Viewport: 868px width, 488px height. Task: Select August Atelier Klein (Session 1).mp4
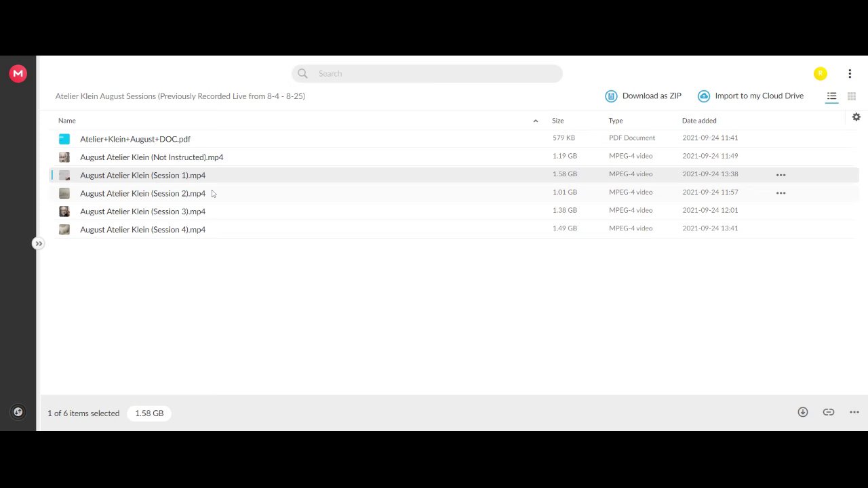coord(142,175)
